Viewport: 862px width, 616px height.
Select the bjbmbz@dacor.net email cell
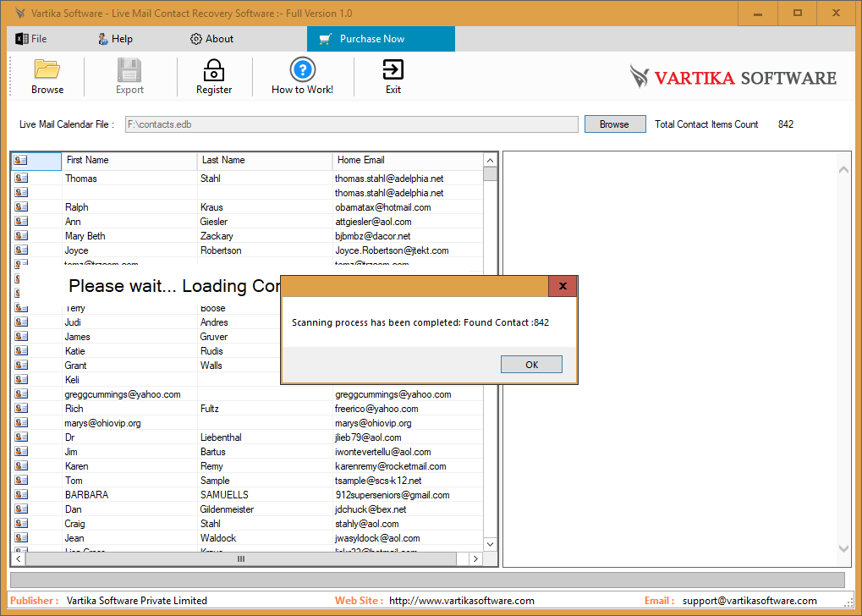click(408, 235)
